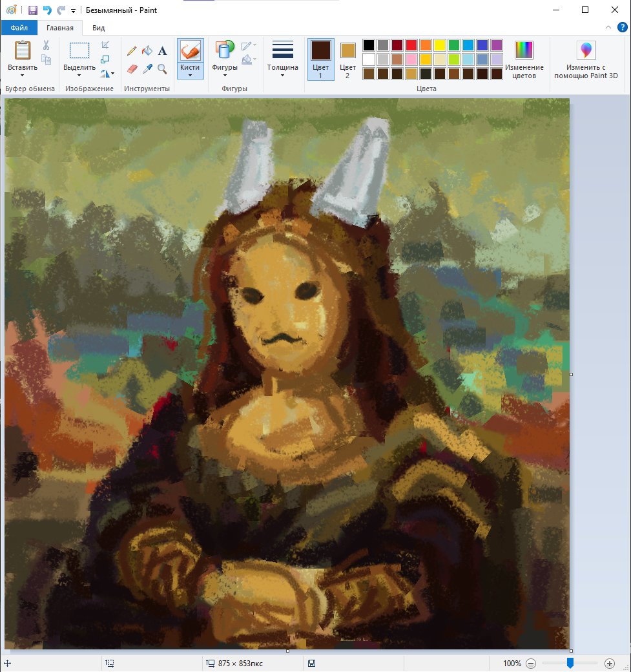Image resolution: width=631 pixels, height=672 pixels.
Task: Pick the lime color swatch
Action: pyautogui.click(x=453, y=59)
